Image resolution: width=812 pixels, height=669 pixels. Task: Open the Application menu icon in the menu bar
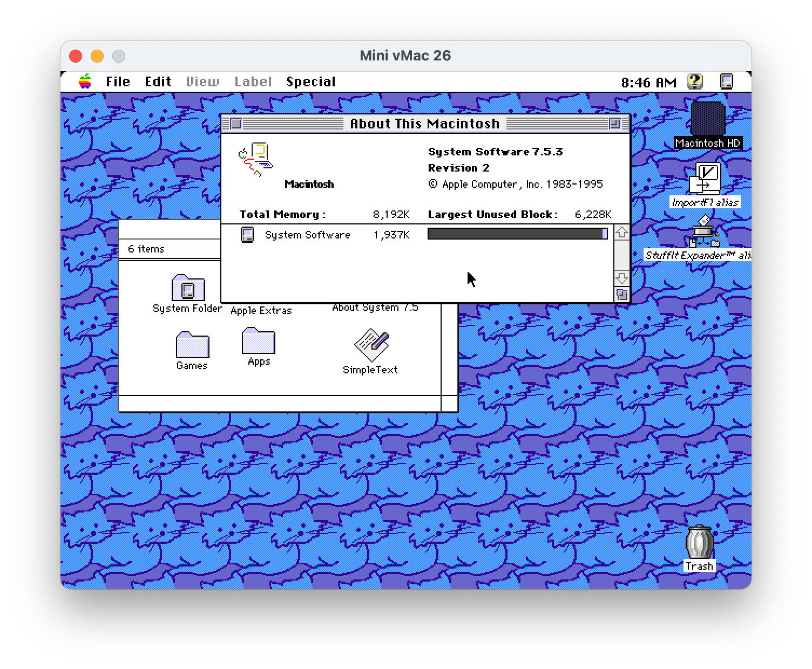click(x=727, y=81)
